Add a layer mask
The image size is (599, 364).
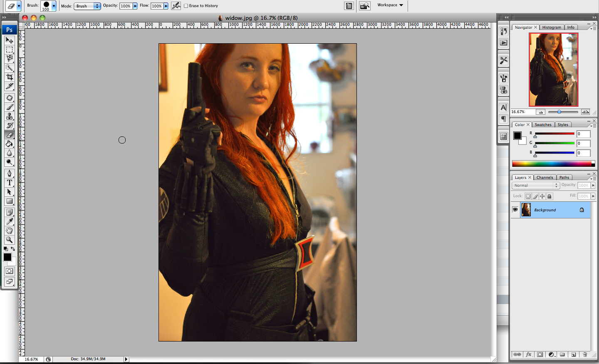point(540,354)
